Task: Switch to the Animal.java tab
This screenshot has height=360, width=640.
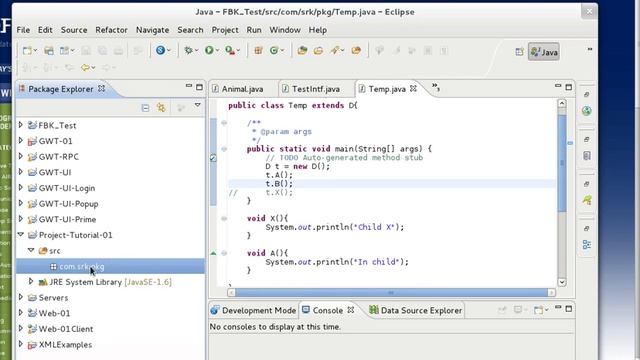Action: pos(242,89)
